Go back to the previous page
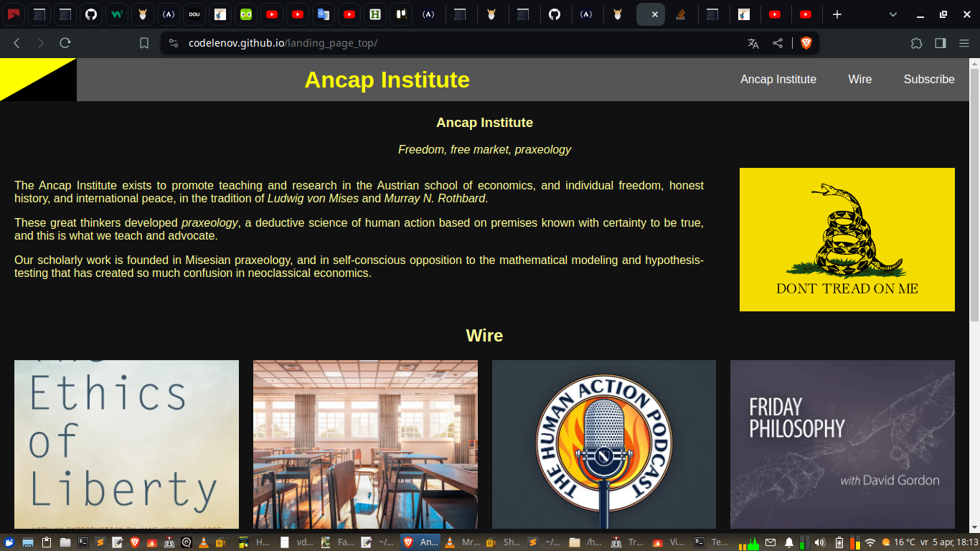This screenshot has height=551, width=980. click(x=16, y=43)
